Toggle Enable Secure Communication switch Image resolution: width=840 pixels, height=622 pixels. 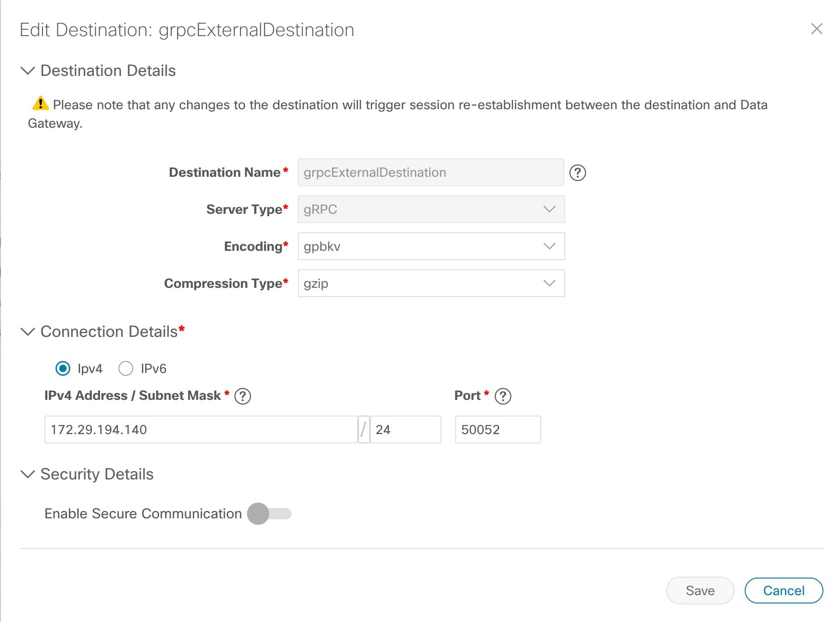269,514
